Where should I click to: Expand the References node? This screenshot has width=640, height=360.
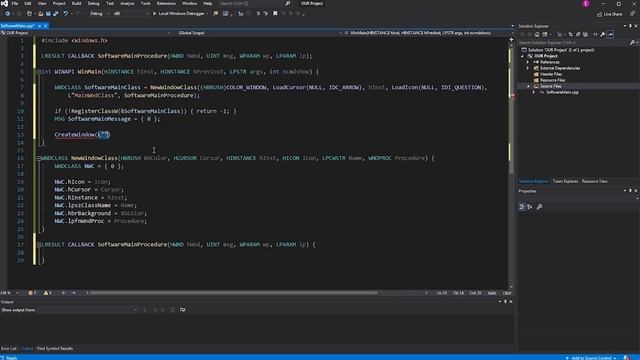(x=528, y=62)
